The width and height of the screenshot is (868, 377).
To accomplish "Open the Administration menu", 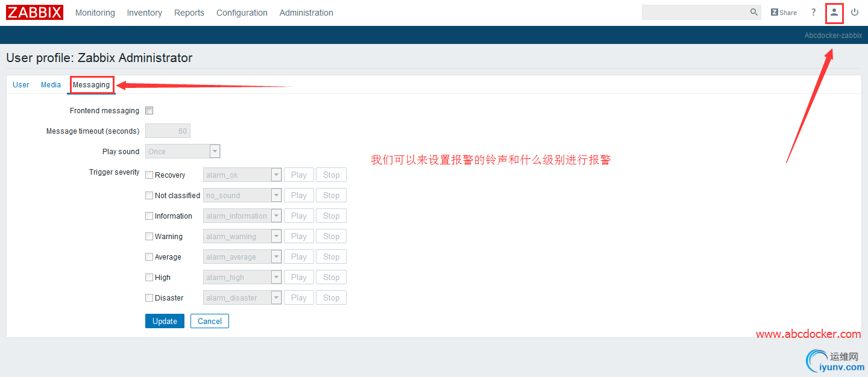I will tap(306, 12).
